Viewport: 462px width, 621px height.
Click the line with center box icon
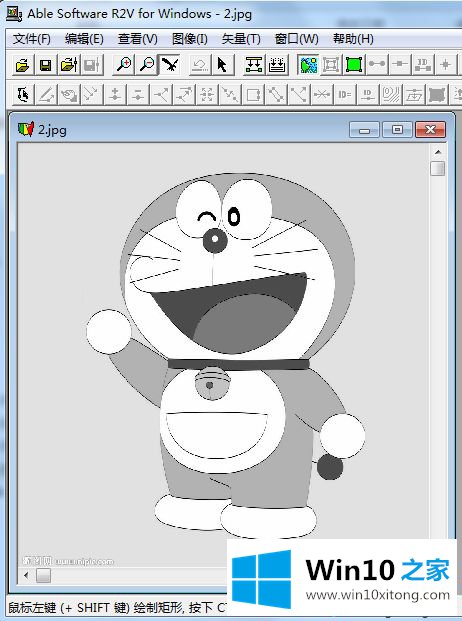[400, 65]
